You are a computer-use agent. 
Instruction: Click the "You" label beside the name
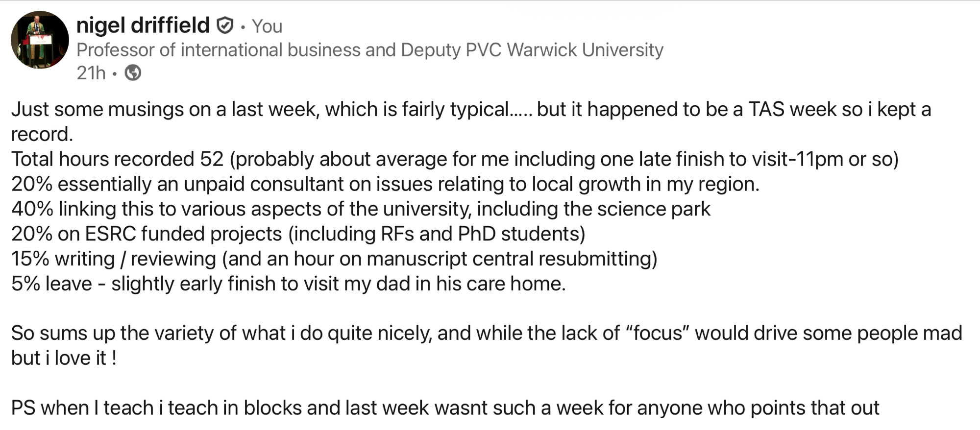pos(267,26)
